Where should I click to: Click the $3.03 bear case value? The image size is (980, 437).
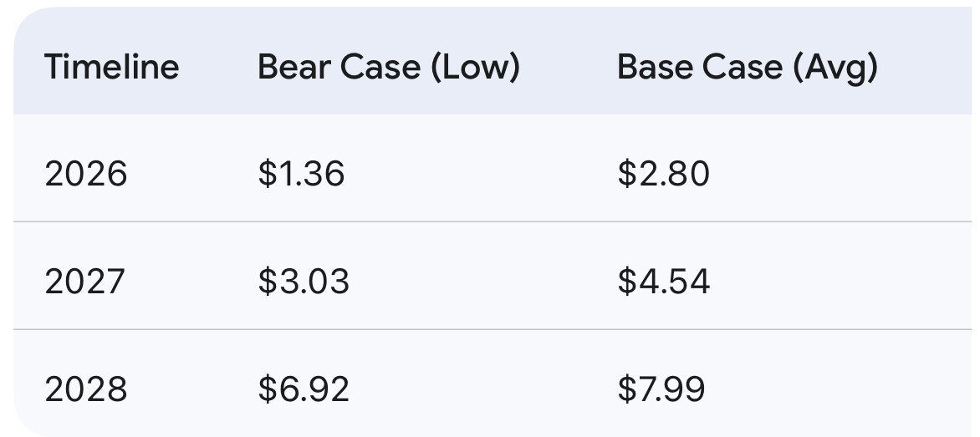tap(303, 282)
